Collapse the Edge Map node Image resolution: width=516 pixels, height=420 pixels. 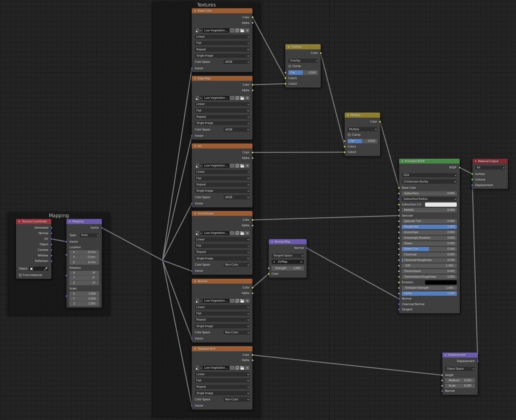click(x=195, y=79)
